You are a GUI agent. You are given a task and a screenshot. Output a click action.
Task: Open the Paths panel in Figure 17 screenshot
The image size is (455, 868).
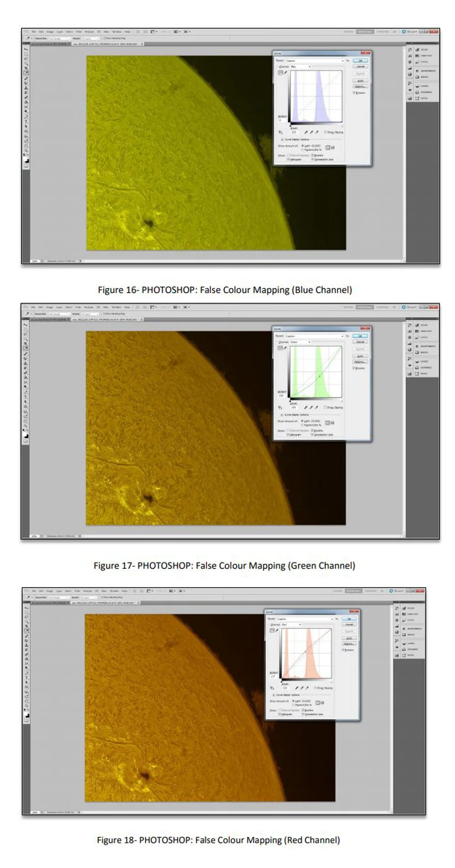click(421, 374)
